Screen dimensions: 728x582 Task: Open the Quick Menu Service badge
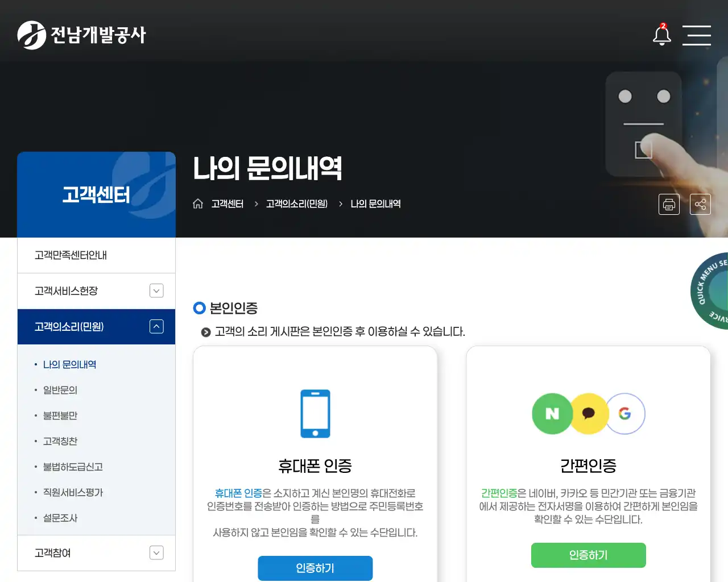710,291
